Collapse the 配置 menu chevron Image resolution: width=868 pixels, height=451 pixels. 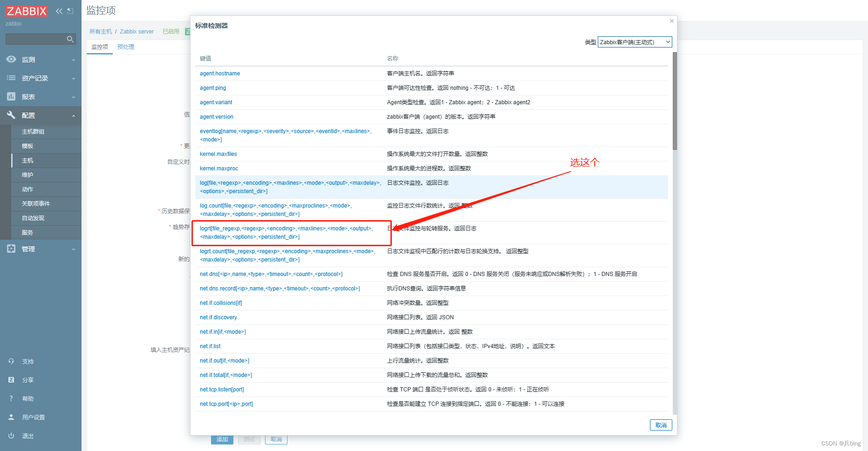pos(74,116)
